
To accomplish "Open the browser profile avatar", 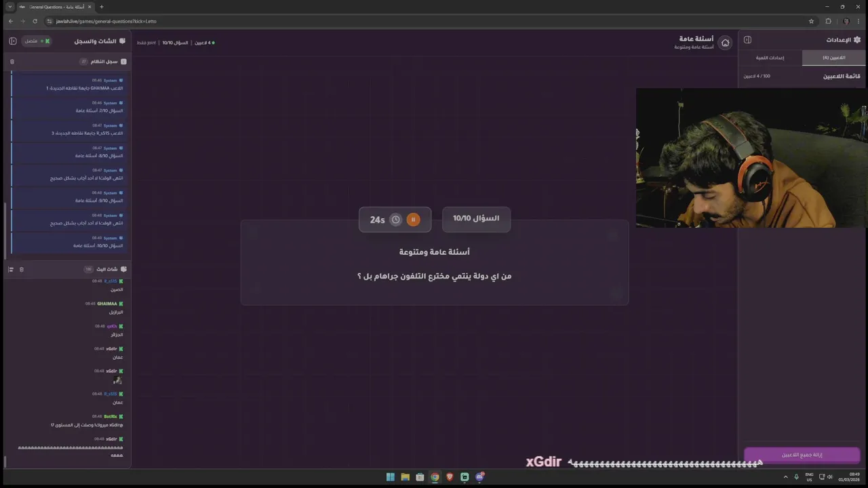I will [x=846, y=21].
